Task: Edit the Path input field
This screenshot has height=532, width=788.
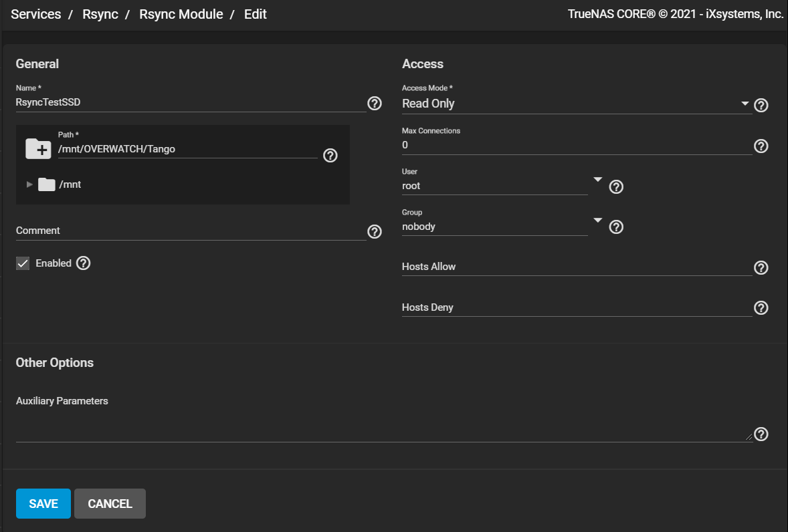Action: pos(188,149)
